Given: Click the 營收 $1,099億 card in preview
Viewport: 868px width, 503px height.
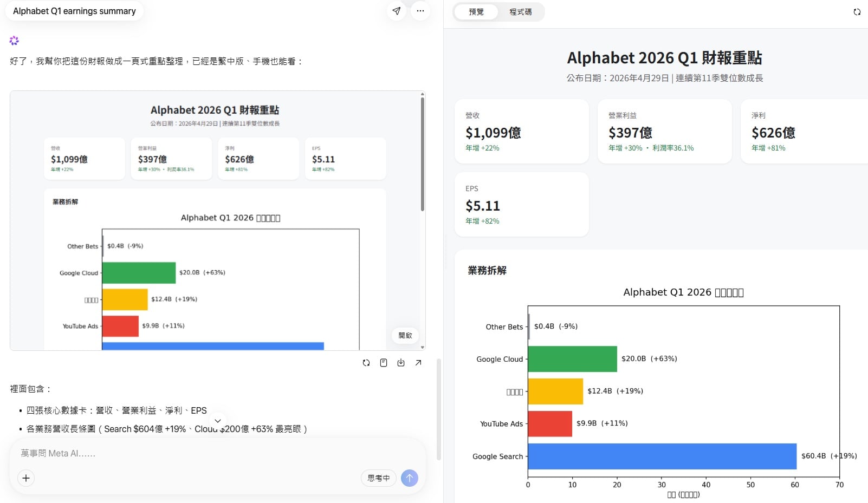Looking at the screenshot, I should point(522,132).
